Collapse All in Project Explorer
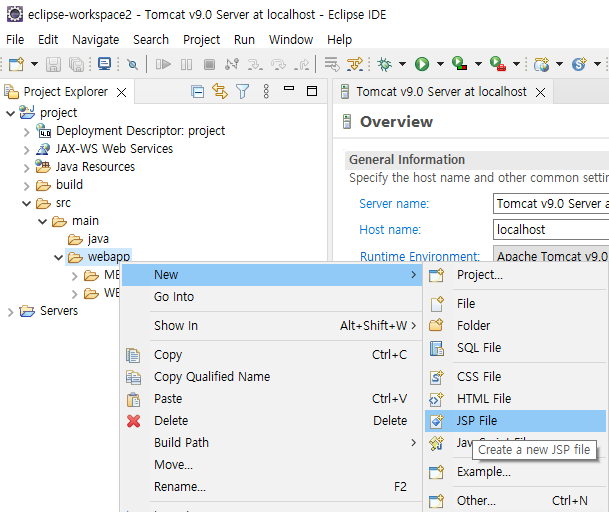This screenshot has width=609, height=512. 198,92
